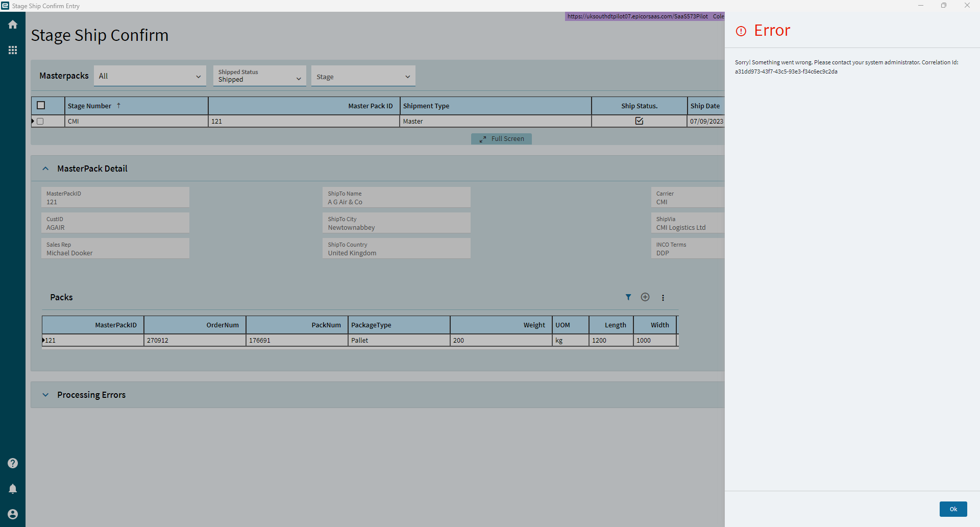Check the CMI stage row checkbox
Viewport: 980px width, 527px height.
coord(40,121)
